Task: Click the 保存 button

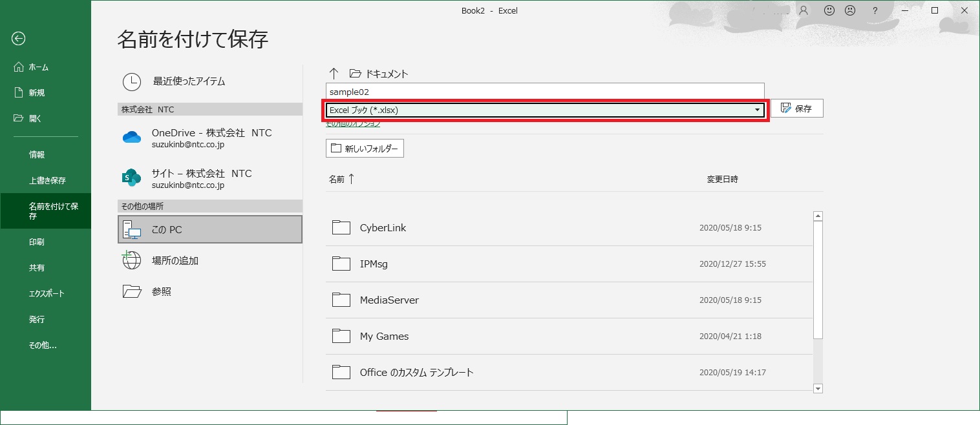Action: pos(797,109)
